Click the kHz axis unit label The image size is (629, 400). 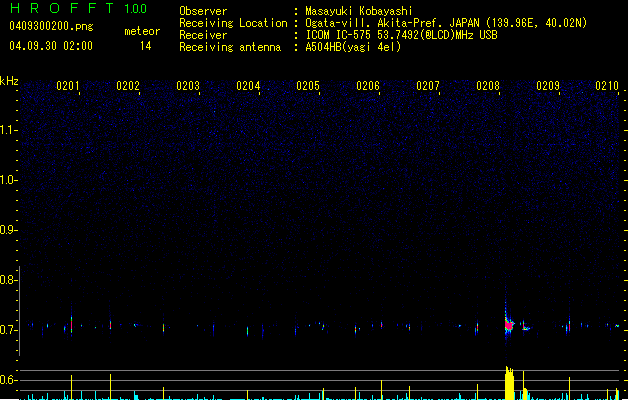click(9, 81)
